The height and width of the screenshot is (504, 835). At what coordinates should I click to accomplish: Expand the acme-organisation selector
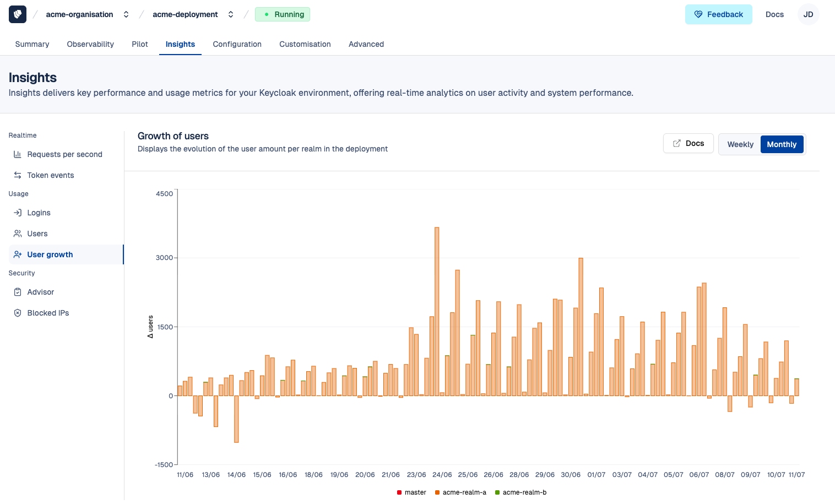tap(126, 15)
